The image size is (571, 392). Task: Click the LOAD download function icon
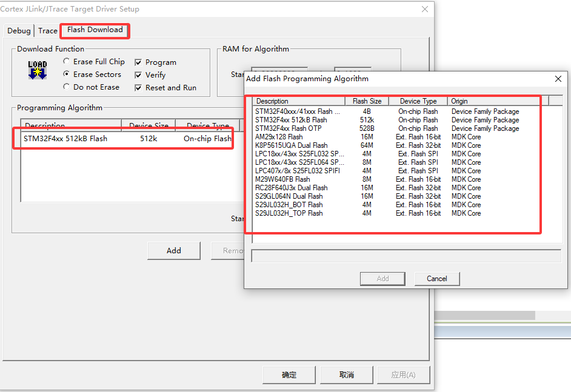pos(38,70)
